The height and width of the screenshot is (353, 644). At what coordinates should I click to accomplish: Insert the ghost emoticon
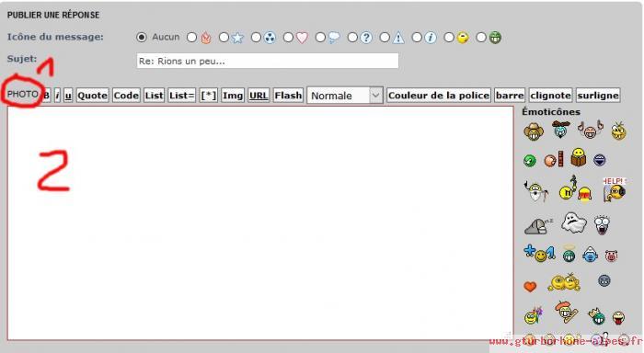pyautogui.click(x=574, y=222)
